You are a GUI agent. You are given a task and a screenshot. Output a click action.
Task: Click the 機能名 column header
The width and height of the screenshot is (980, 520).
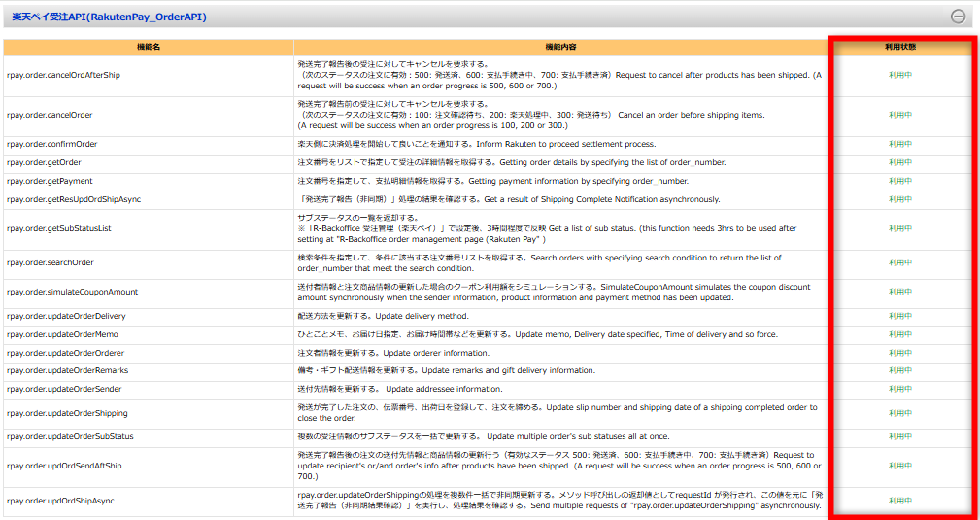click(149, 47)
